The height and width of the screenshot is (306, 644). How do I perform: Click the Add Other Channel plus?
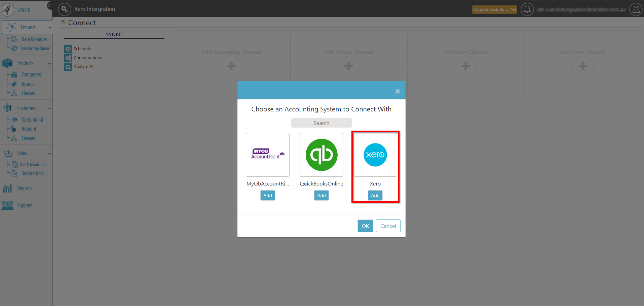pyautogui.click(x=583, y=66)
